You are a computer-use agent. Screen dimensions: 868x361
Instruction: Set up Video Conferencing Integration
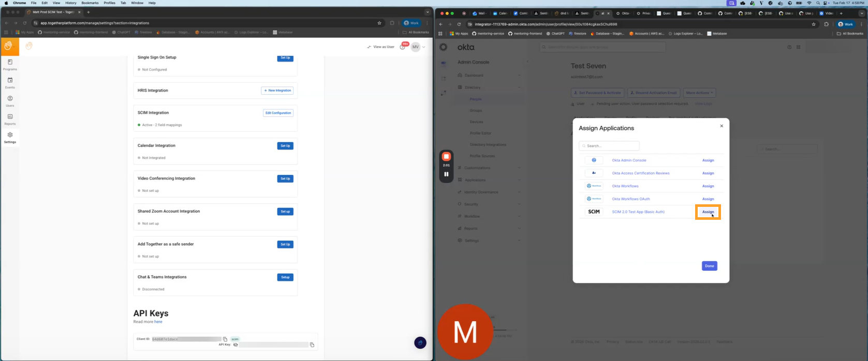click(285, 178)
